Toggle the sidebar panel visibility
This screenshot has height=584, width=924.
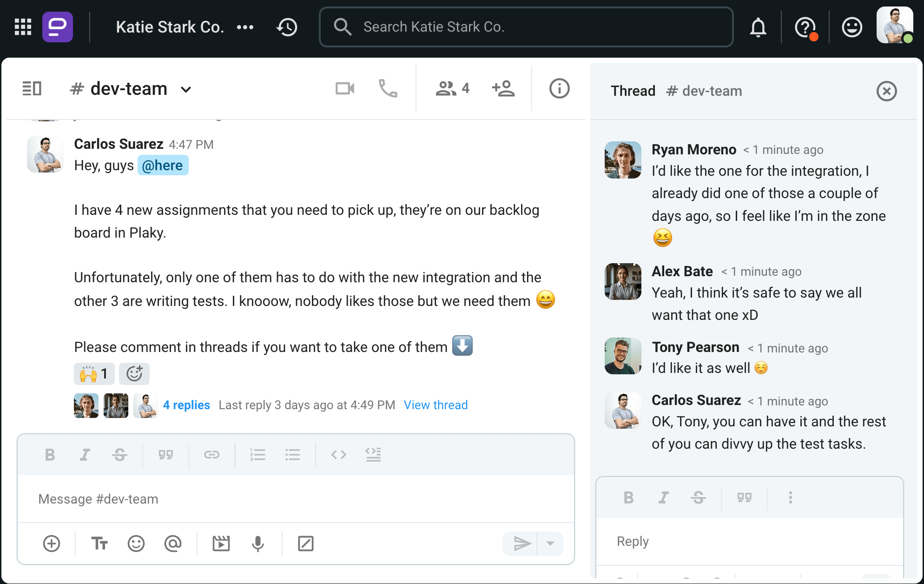(32, 88)
